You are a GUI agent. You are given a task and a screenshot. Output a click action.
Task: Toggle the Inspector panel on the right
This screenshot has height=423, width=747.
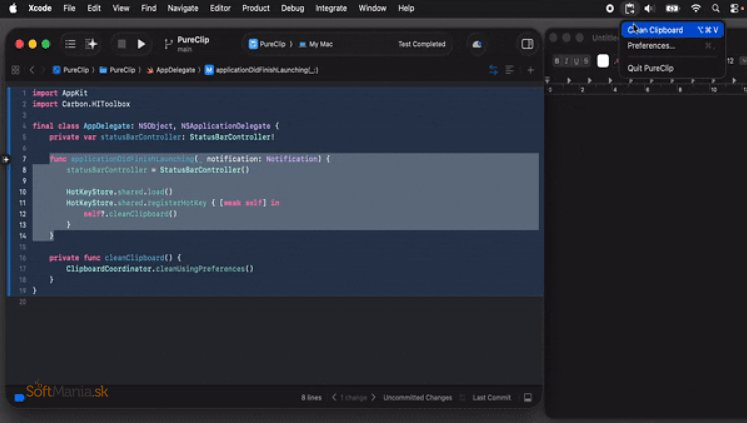click(527, 44)
